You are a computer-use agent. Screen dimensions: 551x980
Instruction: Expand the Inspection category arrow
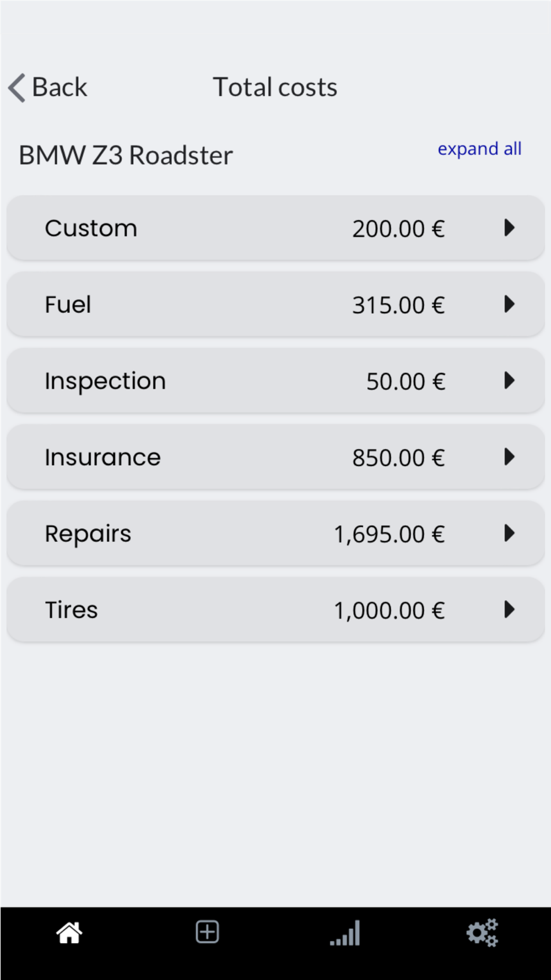510,380
